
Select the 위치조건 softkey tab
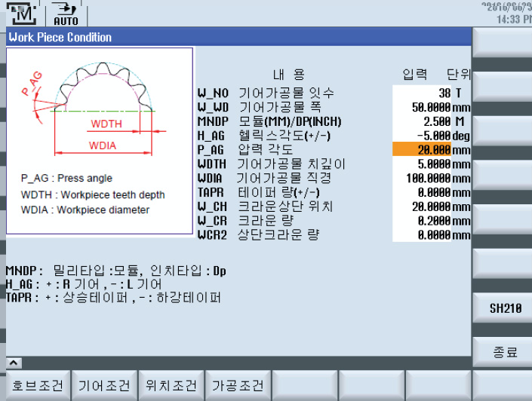[171, 386]
